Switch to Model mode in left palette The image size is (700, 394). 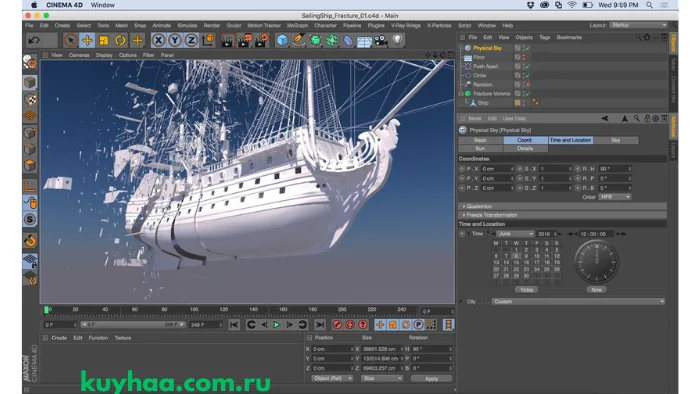(30, 83)
